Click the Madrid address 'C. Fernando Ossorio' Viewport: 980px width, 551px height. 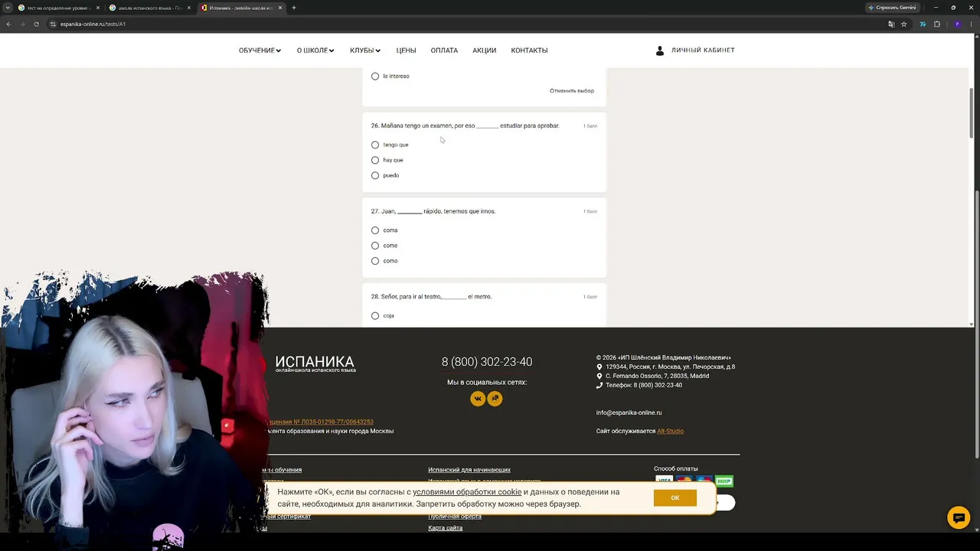[657, 376]
